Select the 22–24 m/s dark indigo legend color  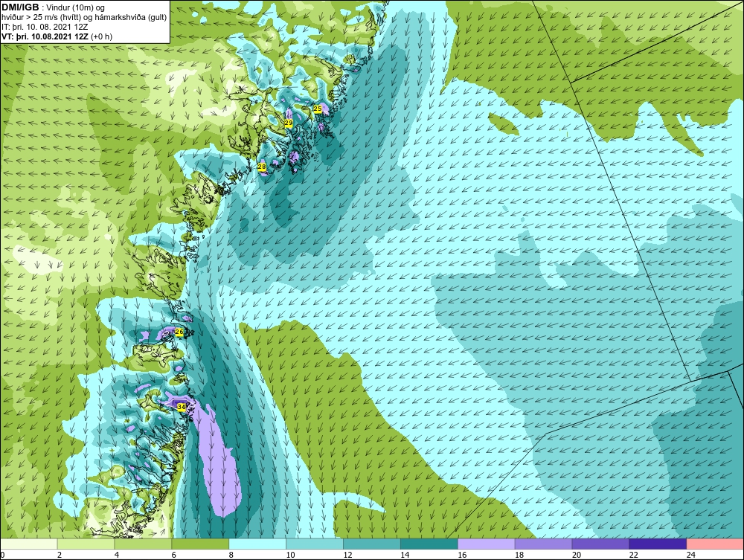click(658, 544)
